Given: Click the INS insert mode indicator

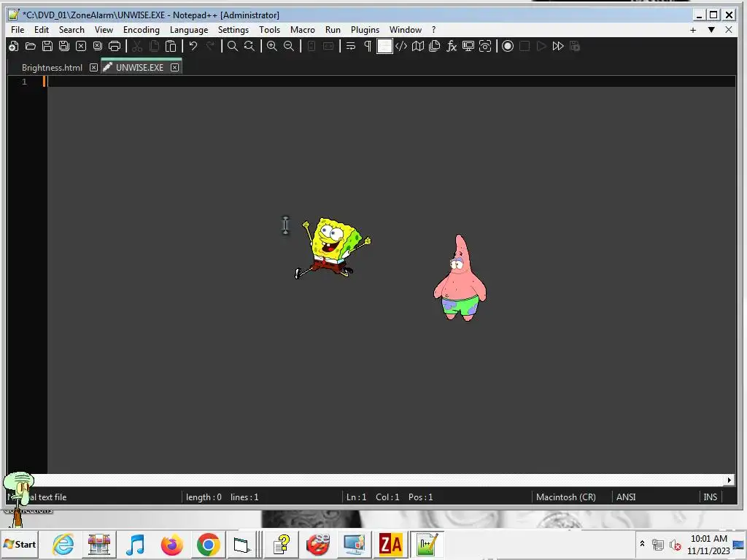Looking at the screenshot, I should coord(711,497).
